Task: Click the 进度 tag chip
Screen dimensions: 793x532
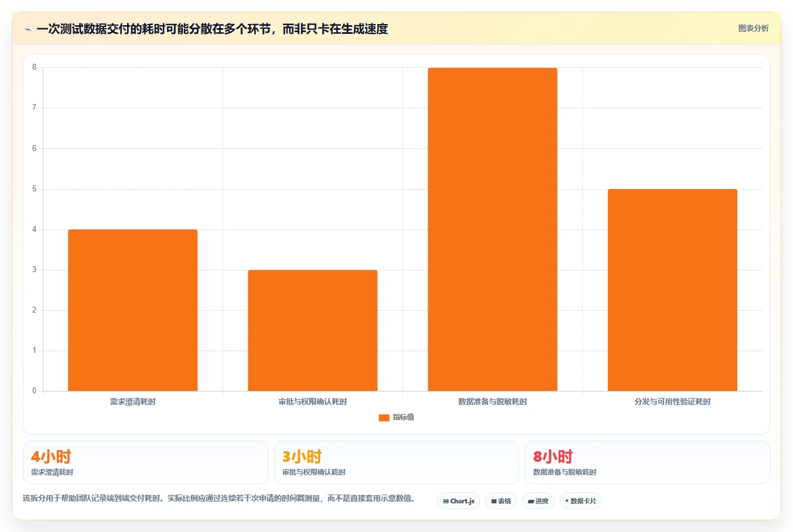Action: 538,501
